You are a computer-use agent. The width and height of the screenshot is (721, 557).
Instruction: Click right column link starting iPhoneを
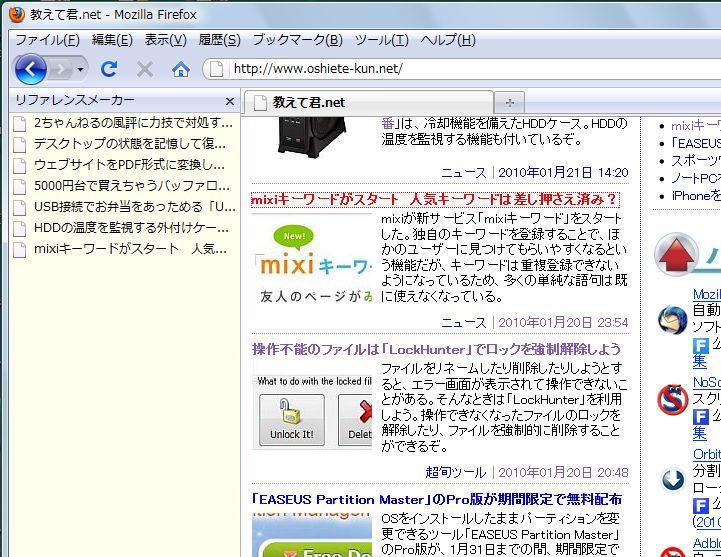pyautogui.click(x=696, y=196)
